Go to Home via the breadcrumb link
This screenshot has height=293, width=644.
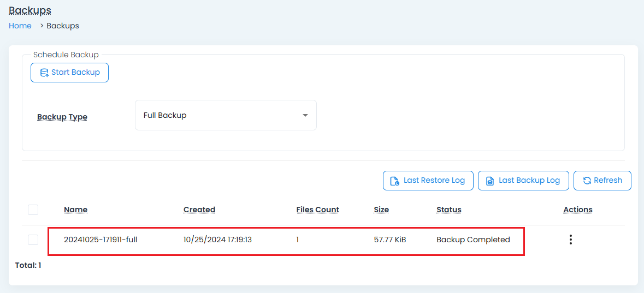20,26
